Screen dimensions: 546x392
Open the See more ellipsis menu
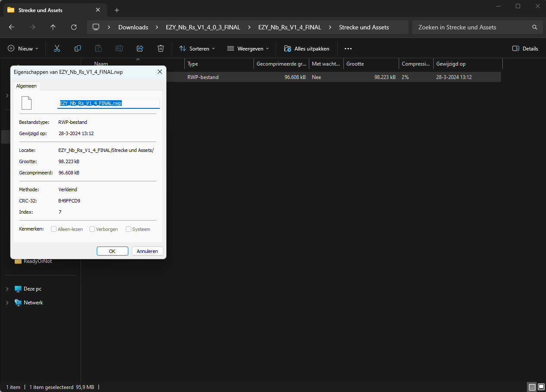coord(348,49)
